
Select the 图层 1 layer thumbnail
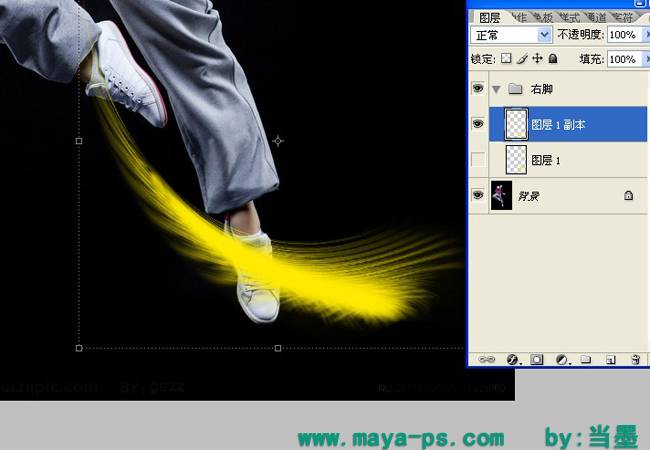point(516,160)
